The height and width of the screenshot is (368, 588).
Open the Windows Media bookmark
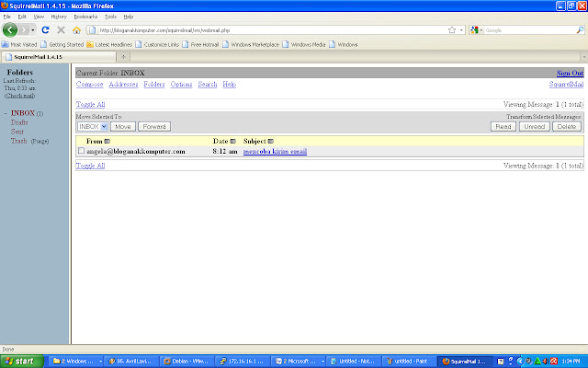point(304,44)
